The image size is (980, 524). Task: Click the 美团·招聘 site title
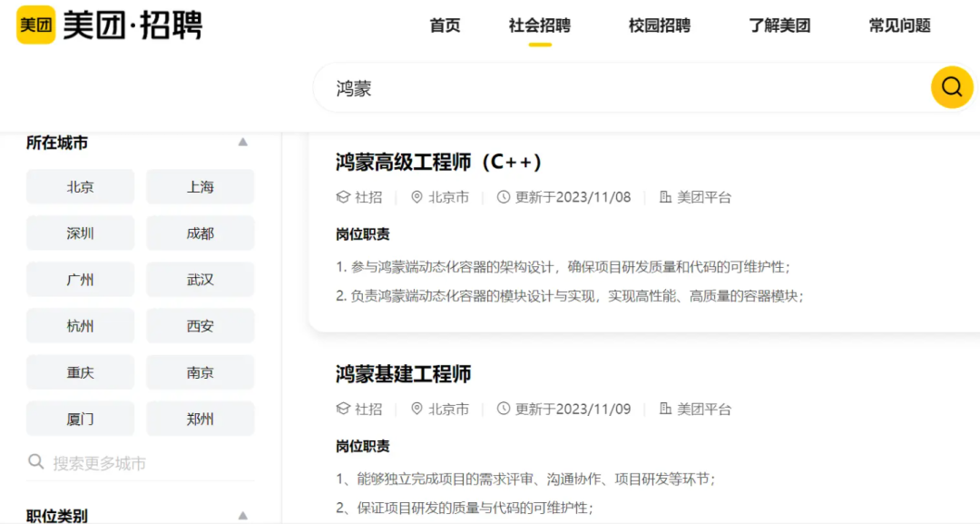[132, 25]
